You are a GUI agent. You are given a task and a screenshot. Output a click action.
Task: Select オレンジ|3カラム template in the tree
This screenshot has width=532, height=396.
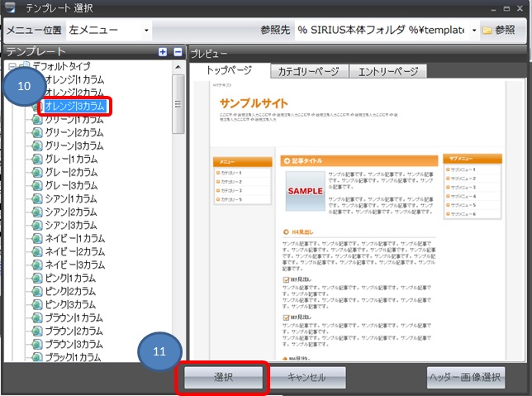74,107
